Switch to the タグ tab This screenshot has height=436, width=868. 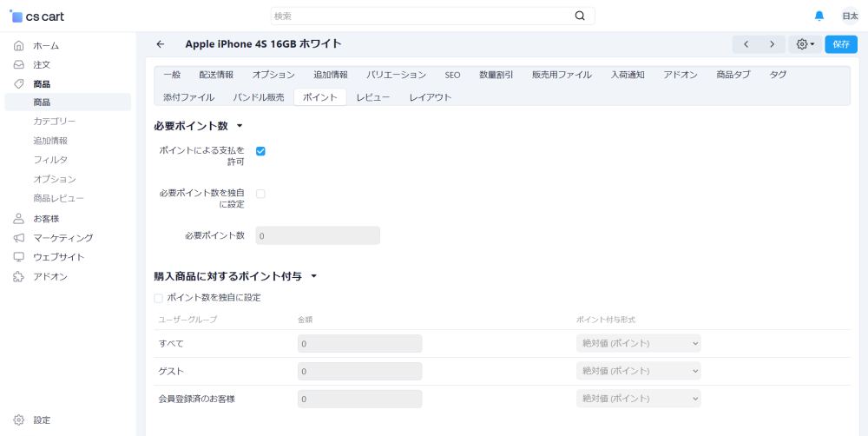778,75
